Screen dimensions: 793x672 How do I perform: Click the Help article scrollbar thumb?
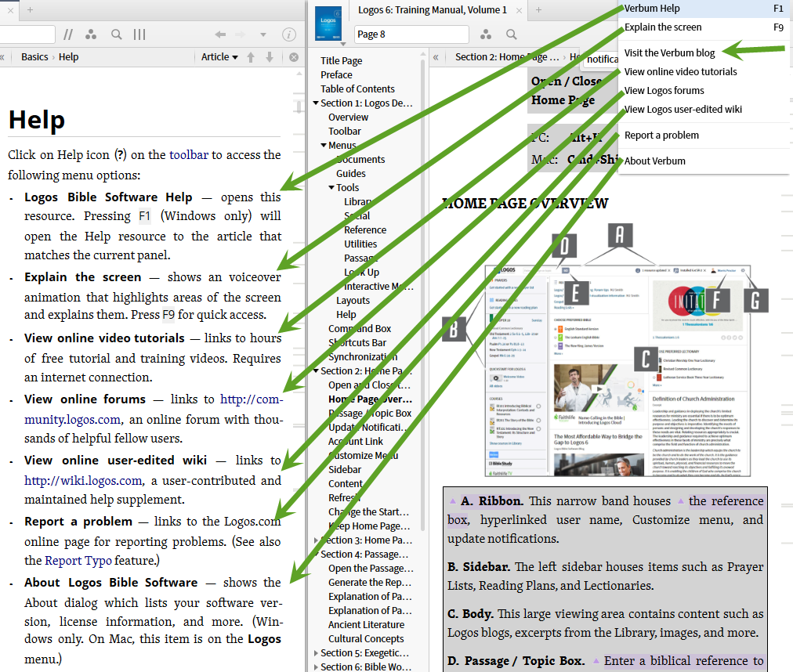299,107
